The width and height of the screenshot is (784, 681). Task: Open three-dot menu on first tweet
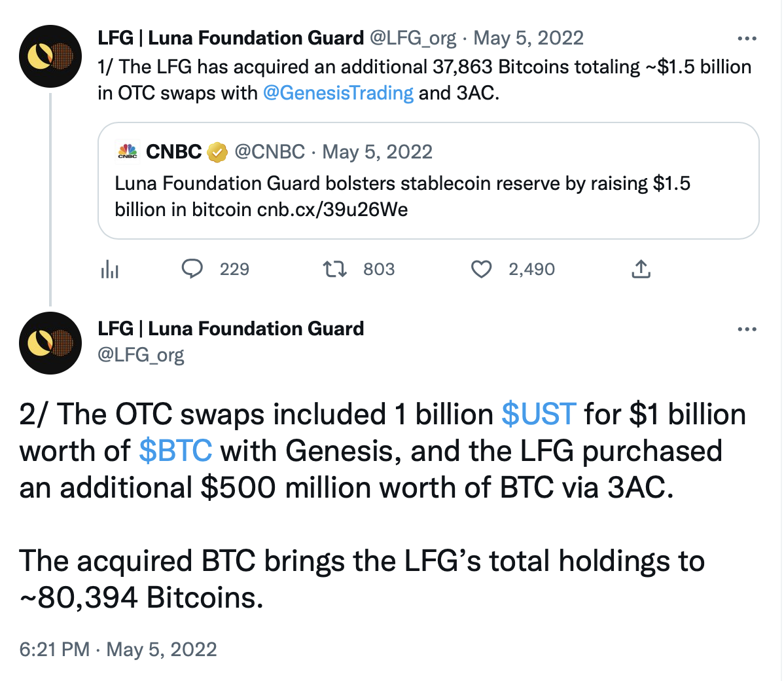click(x=747, y=39)
